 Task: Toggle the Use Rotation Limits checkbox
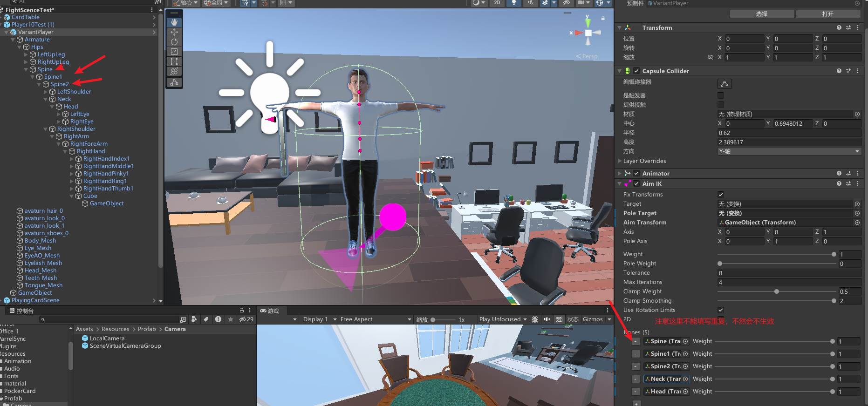[721, 310]
